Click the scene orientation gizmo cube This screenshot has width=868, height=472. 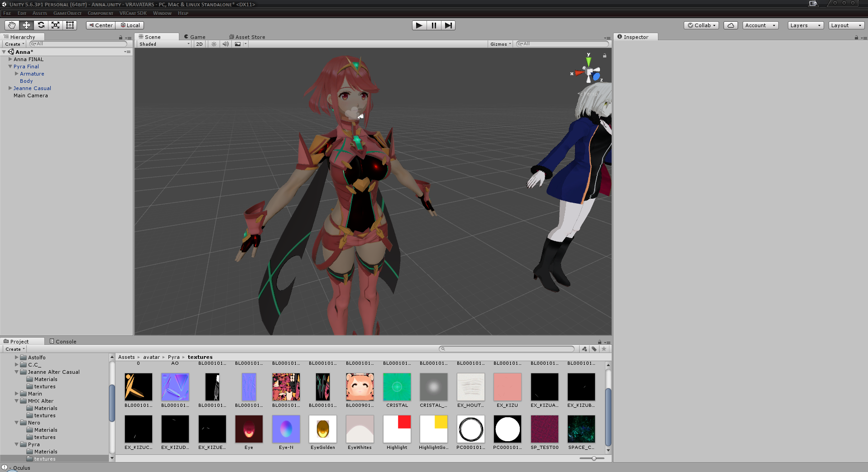(x=589, y=72)
